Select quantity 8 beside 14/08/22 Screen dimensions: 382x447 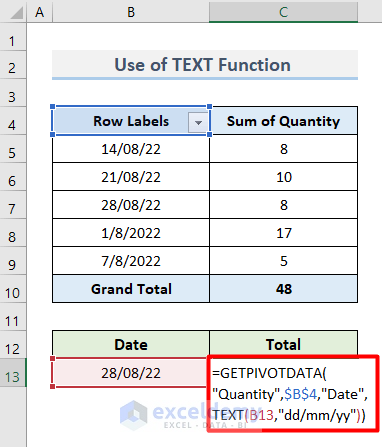tap(283, 149)
